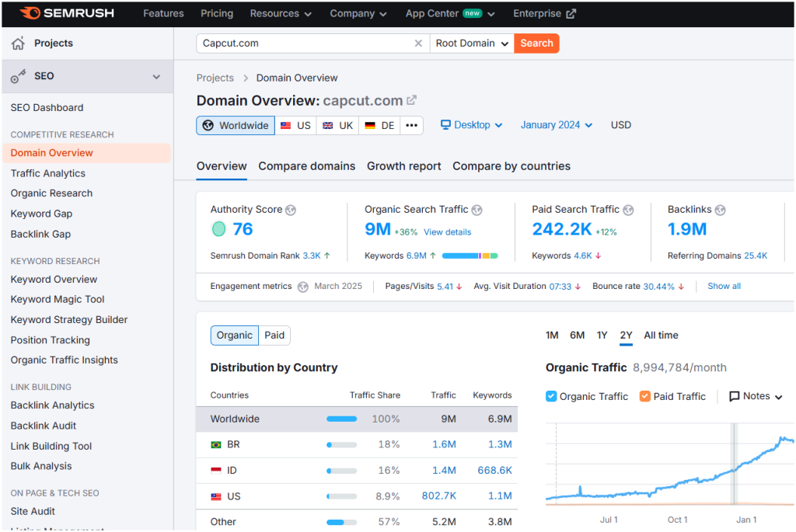Screen dimensions: 796x532
Task: Click the 25.4K referring domains value
Action: pyautogui.click(x=756, y=256)
